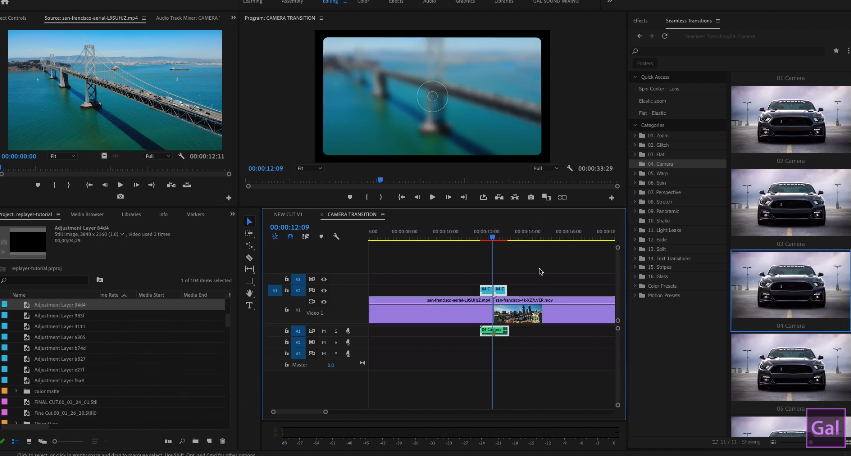Select the Razor tool
The image size is (851, 456).
tap(250, 257)
